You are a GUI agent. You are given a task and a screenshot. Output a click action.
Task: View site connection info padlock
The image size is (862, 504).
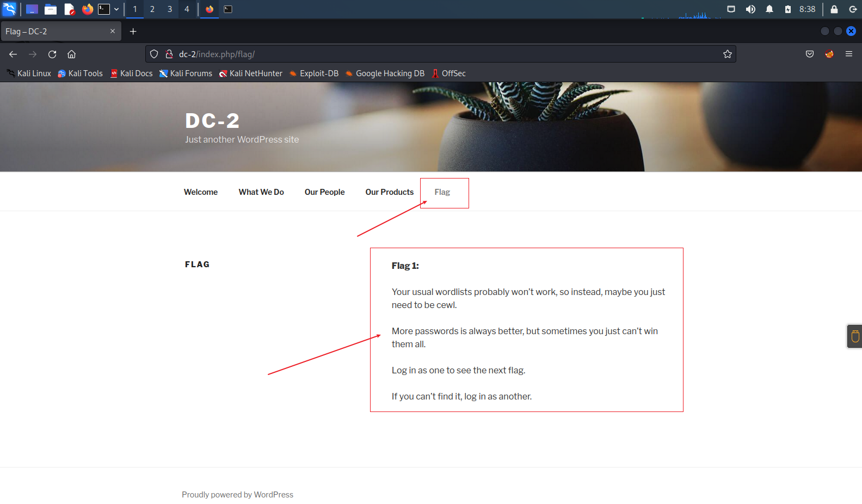169,54
